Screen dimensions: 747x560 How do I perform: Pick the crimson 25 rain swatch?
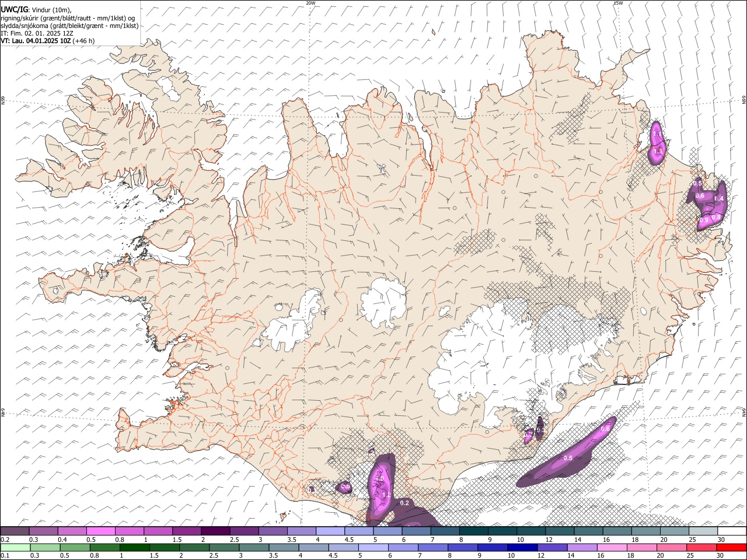[x=701, y=548]
